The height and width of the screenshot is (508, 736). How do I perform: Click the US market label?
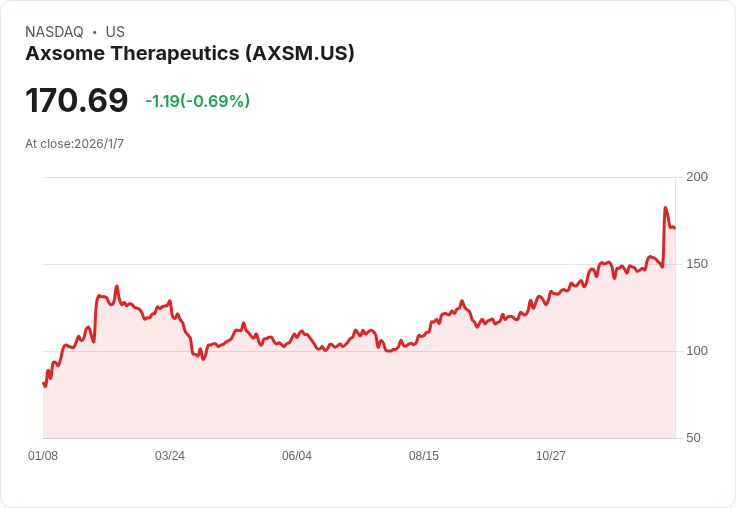[115, 32]
